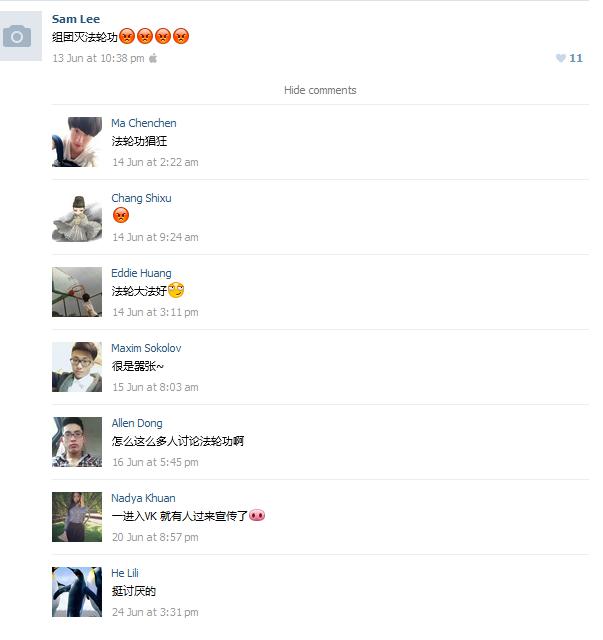The height and width of the screenshot is (640, 603).
Task: Click the like count 11
Action: (x=576, y=58)
